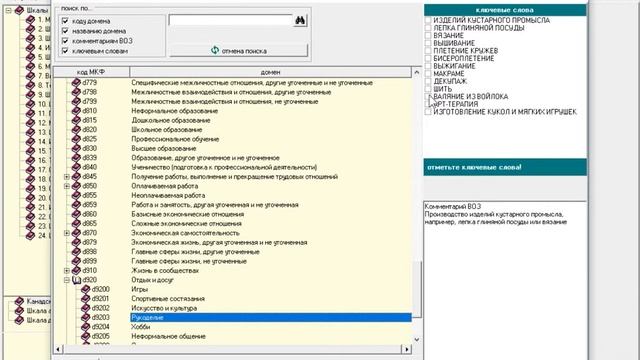Uncheck search by коду домена
Screen dimensions: 640x360
(65, 20)
